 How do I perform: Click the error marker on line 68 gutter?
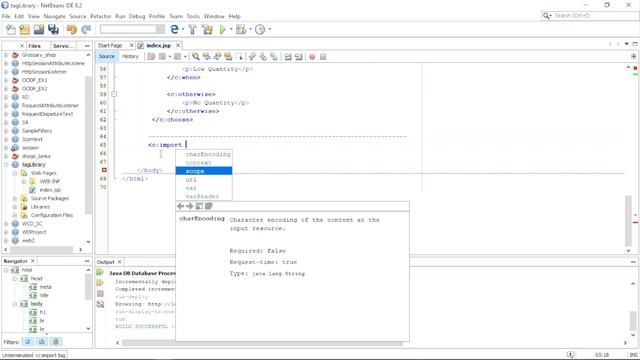104,170
